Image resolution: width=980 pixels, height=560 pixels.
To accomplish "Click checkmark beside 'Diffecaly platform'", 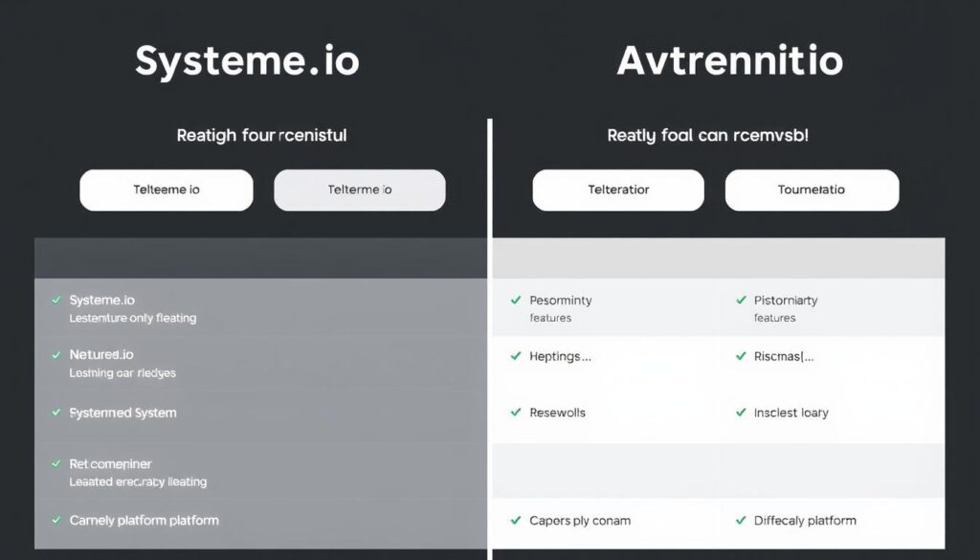I will click(741, 520).
